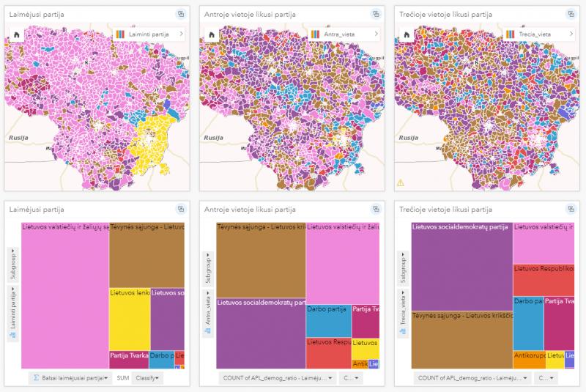Flip the Trečioje vietoje likusi partija treemap card
Screen dimensions: 586x392
point(571,210)
